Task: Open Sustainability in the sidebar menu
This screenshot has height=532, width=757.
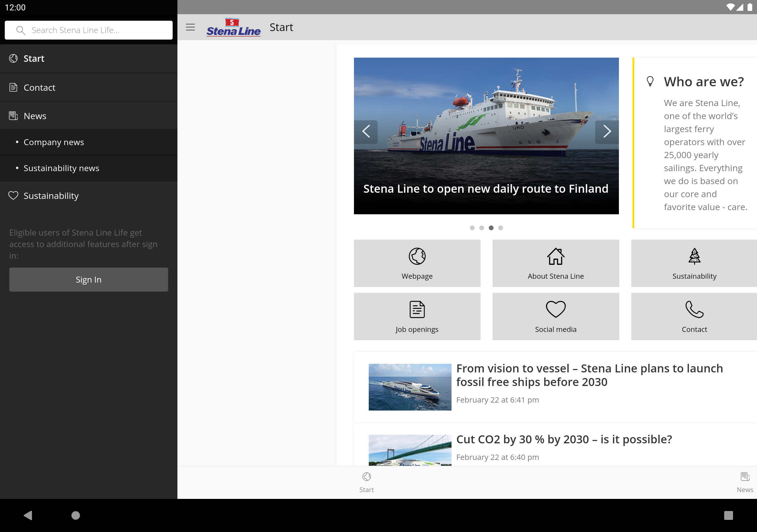Action: pos(89,196)
